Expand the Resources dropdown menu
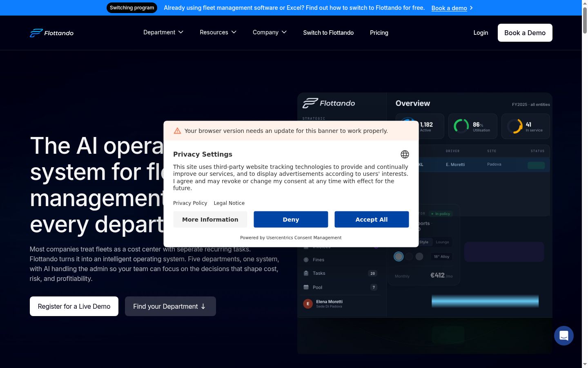Screen dimensions: 588x368 (218, 32)
